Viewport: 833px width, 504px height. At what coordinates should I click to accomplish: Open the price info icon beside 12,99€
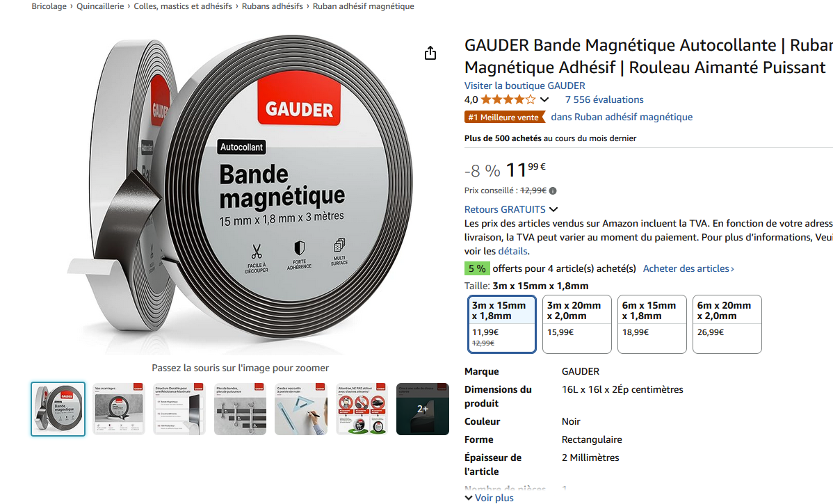pos(553,190)
